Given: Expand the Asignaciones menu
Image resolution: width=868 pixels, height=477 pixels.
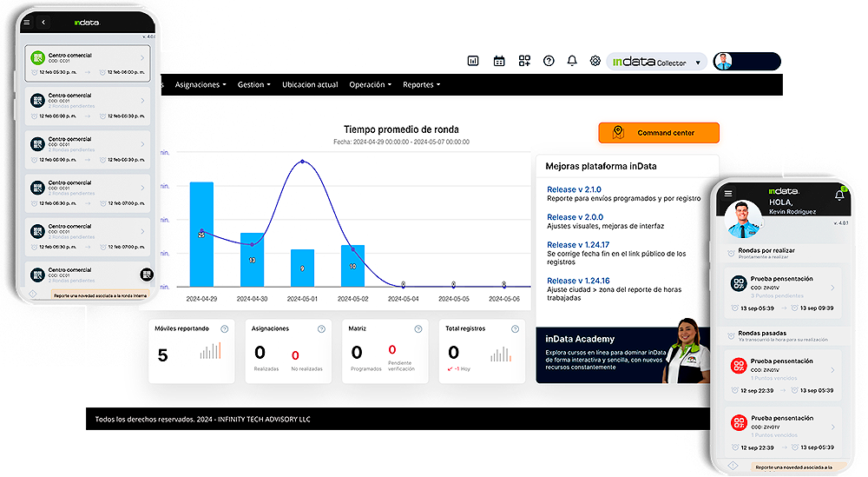Looking at the screenshot, I should point(201,85).
